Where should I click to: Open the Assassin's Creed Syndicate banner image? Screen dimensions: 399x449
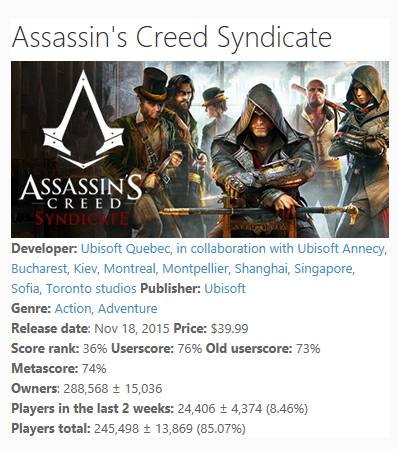(x=200, y=149)
